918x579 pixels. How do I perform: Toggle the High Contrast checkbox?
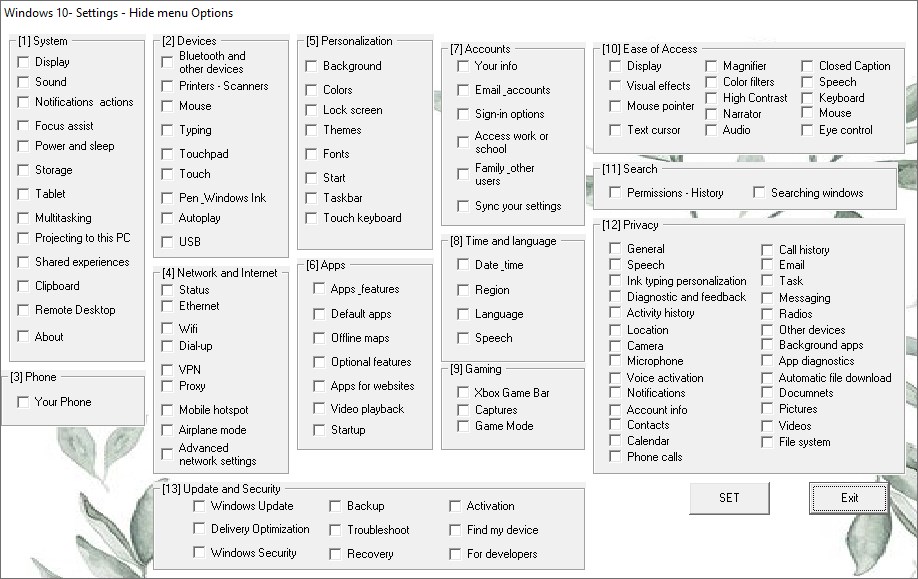pos(711,98)
